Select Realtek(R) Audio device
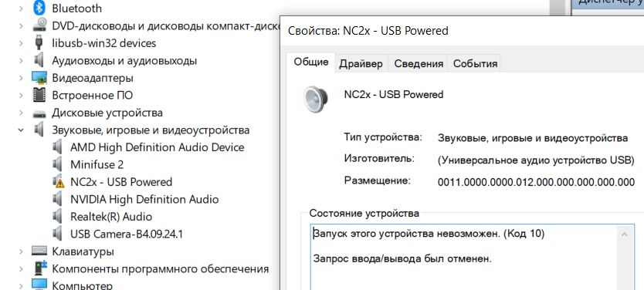 pyautogui.click(x=111, y=217)
